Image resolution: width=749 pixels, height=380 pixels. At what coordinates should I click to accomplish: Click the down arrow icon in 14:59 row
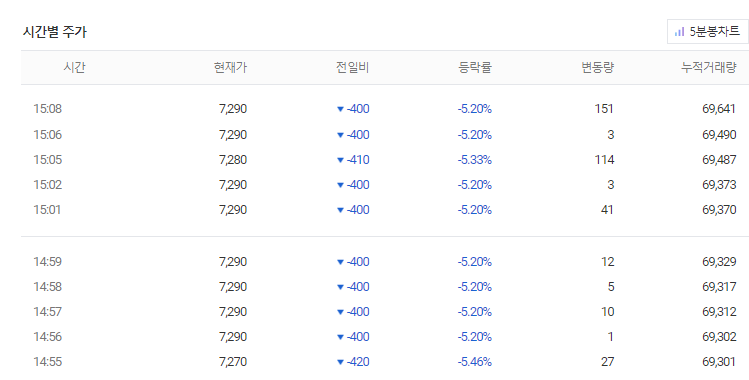pos(340,262)
